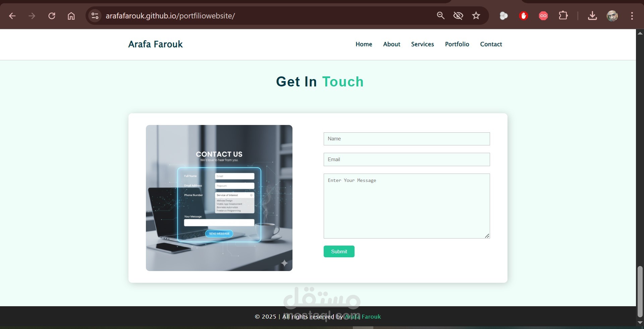
Task: View site information icon in address bar
Action: point(95,16)
